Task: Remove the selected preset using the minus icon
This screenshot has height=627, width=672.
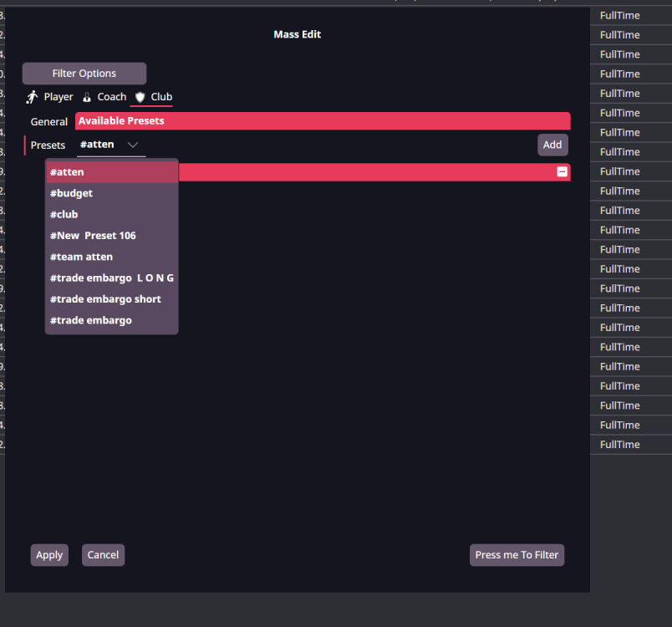Action: 561,171
